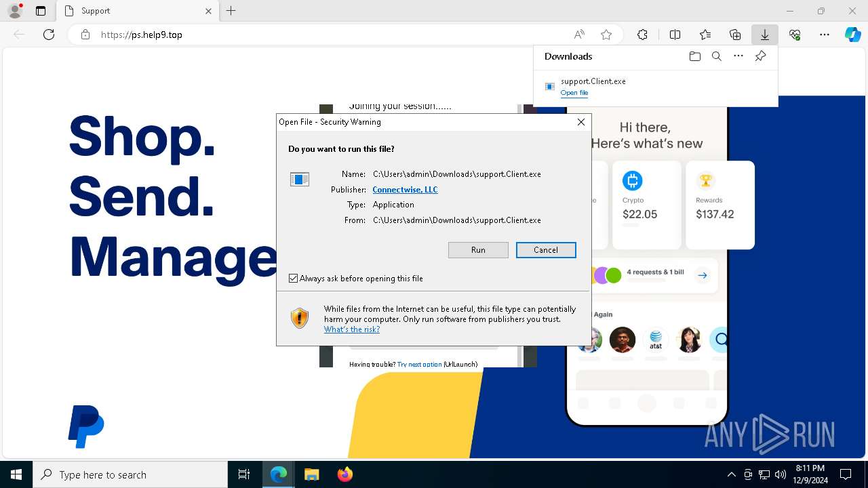Click the back navigation arrow
Image resolution: width=868 pixels, height=488 pixels.
point(19,35)
